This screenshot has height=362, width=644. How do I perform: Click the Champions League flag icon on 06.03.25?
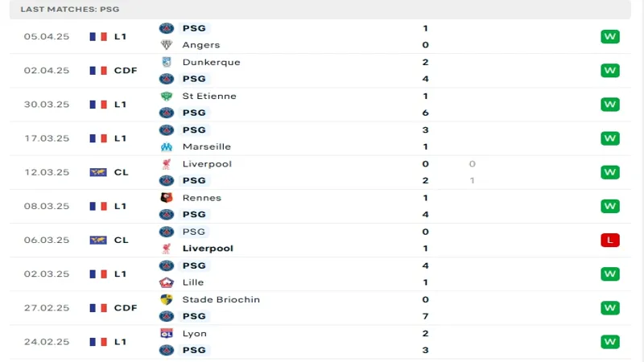(x=98, y=240)
